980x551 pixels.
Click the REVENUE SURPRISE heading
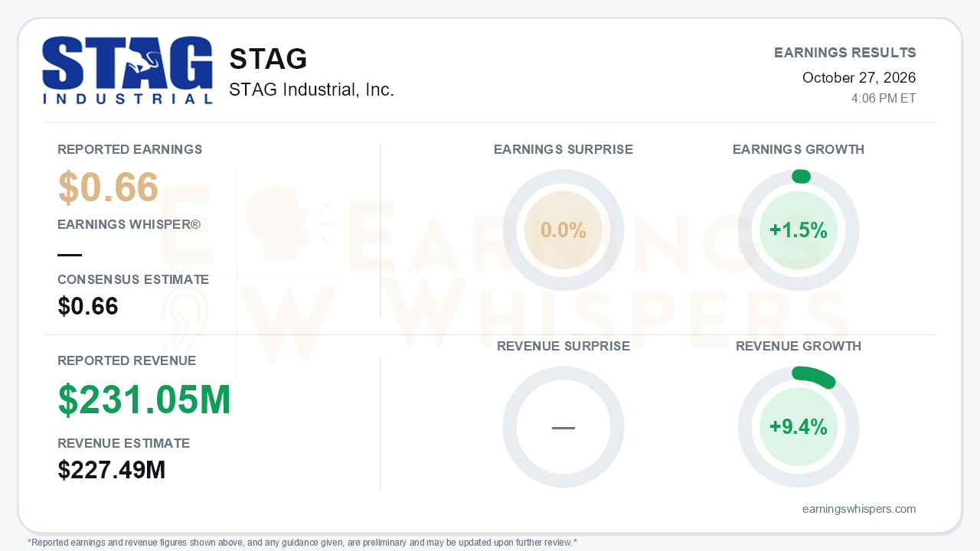click(x=563, y=347)
